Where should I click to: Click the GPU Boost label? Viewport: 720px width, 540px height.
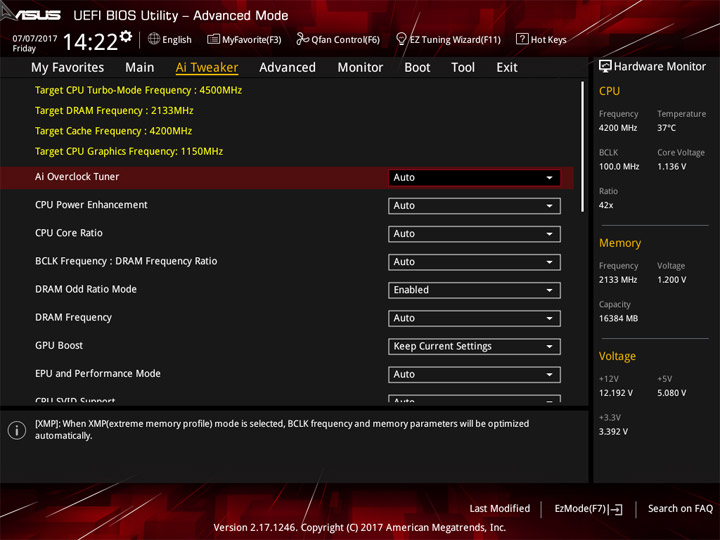(59, 345)
